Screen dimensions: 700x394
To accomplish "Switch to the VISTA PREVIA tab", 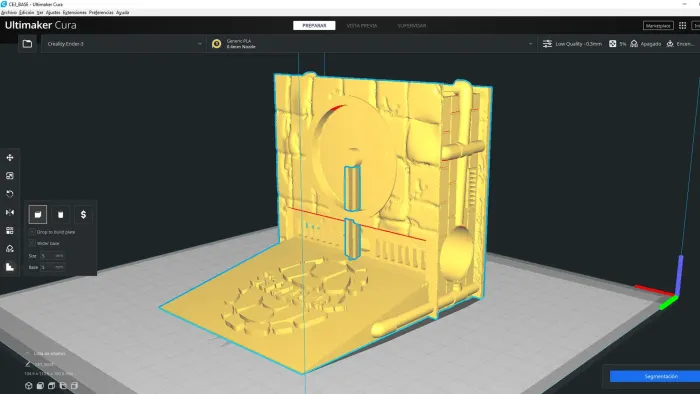I will click(x=362, y=26).
